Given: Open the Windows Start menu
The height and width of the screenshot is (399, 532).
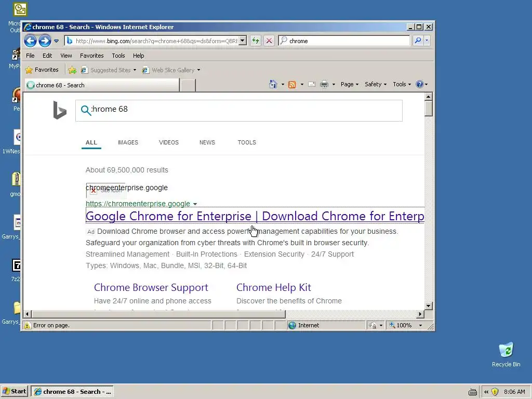Looking at the screenshot, I should 15,391.
